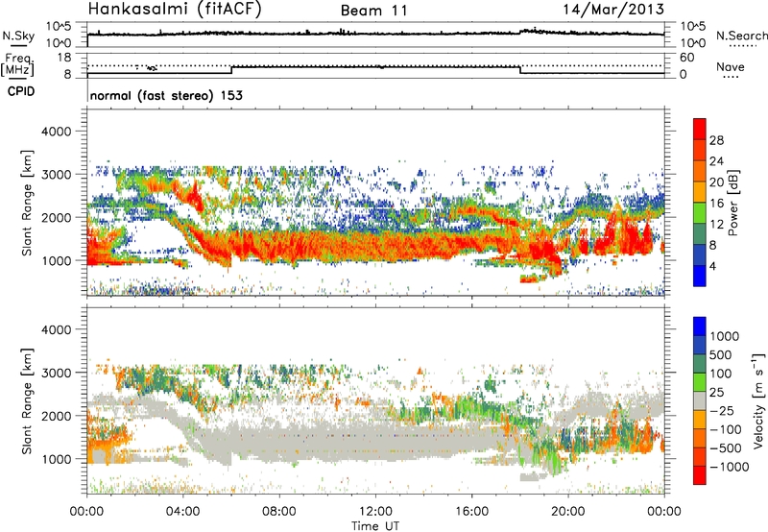
Task: Click the '04:00' time tick label
Action: click(x=183, y=512)
